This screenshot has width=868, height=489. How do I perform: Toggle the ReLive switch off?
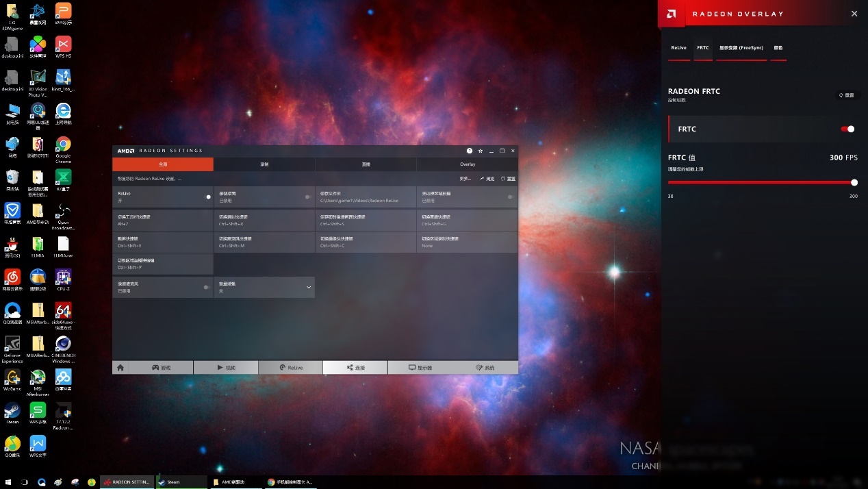pyautogui.click(x=207, y=197)
